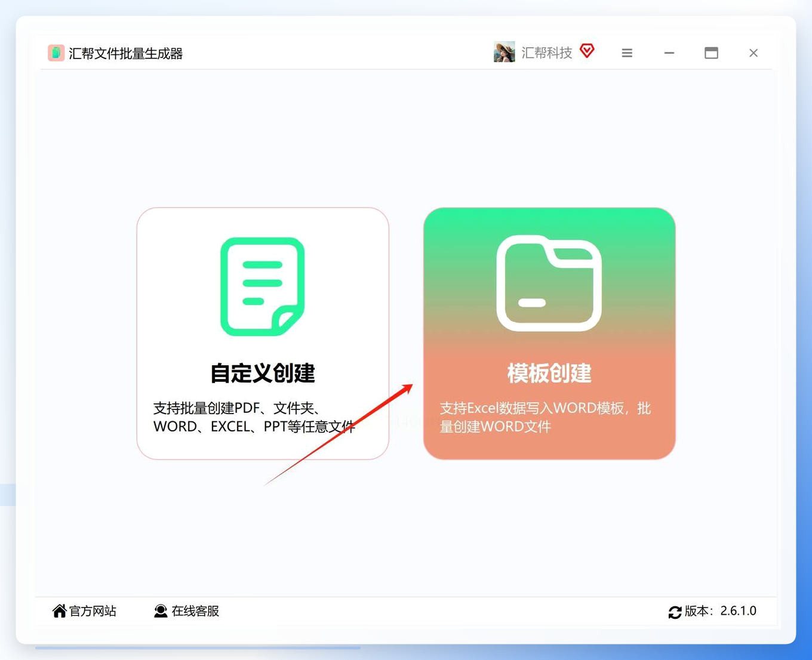Click the app logo icon in title bar

56,53
